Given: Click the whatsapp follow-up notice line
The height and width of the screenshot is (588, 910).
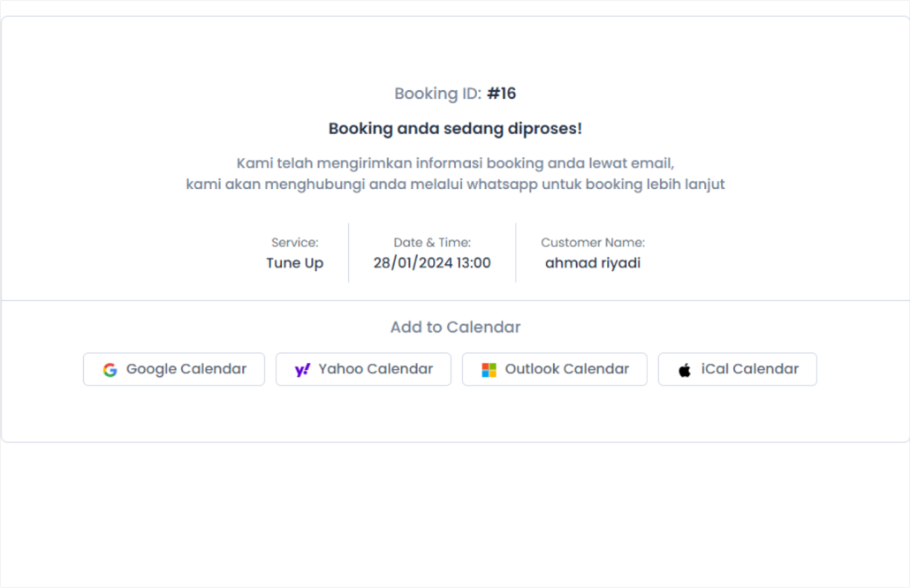Looking at the screenshot, I should click(x=455, y=184).
